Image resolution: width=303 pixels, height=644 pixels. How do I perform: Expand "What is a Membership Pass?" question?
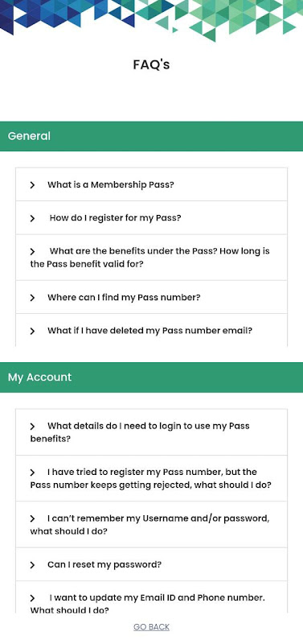151,185
